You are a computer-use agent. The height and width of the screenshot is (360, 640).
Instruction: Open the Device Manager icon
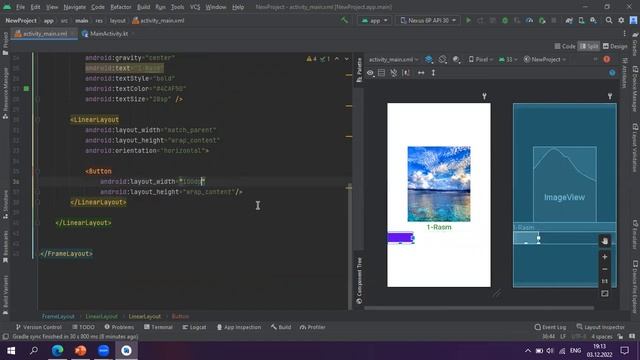pos(581,20)
